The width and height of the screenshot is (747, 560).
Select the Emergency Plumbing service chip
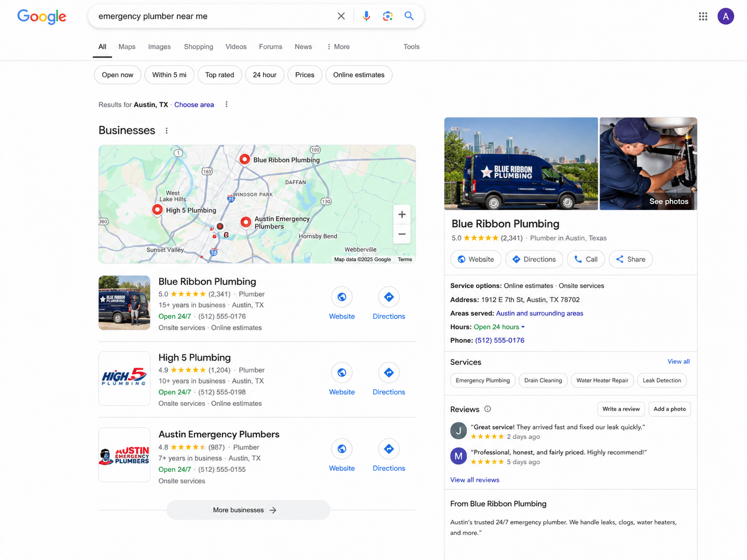[x=483, y=381]
